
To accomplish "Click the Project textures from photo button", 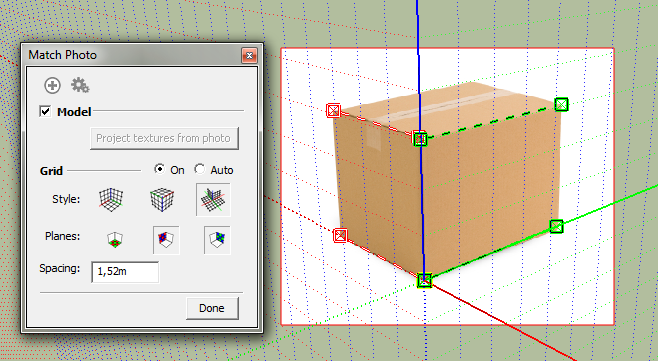I will pos(164,138).
